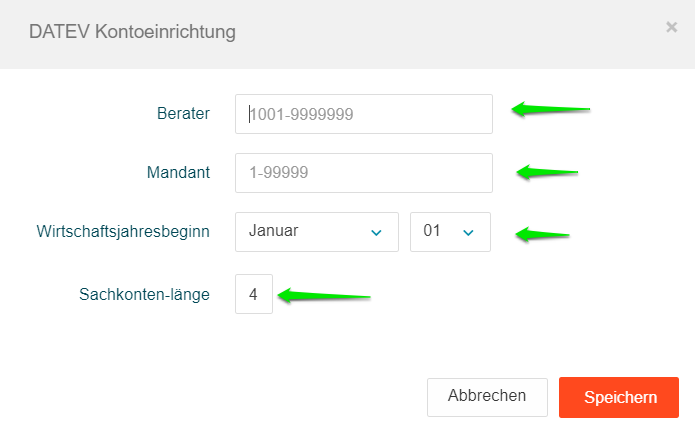The width and height of the screenshot is (695, 431).
Task: Click the chevron in the 01 day dropdown
Action: click(x=468, y=232)
